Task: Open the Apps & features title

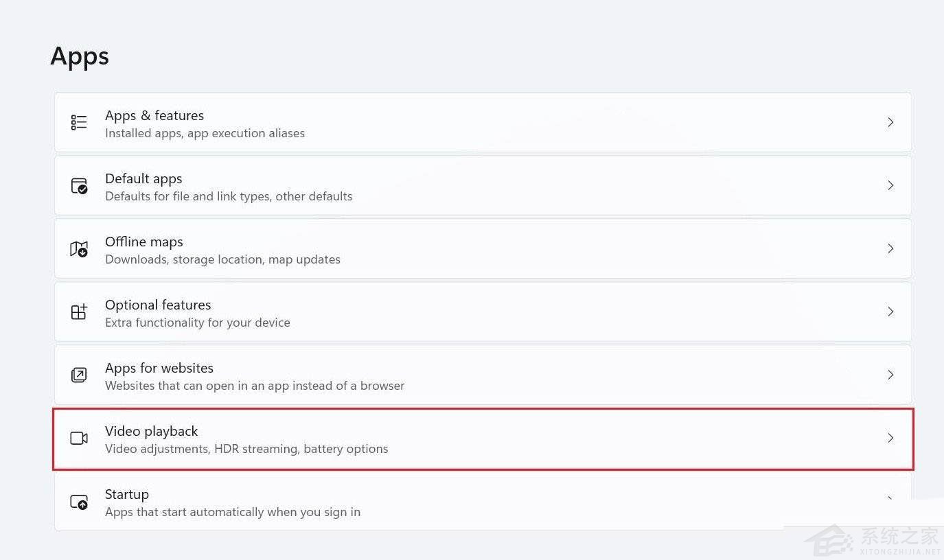Action: (x=154, y=115)
